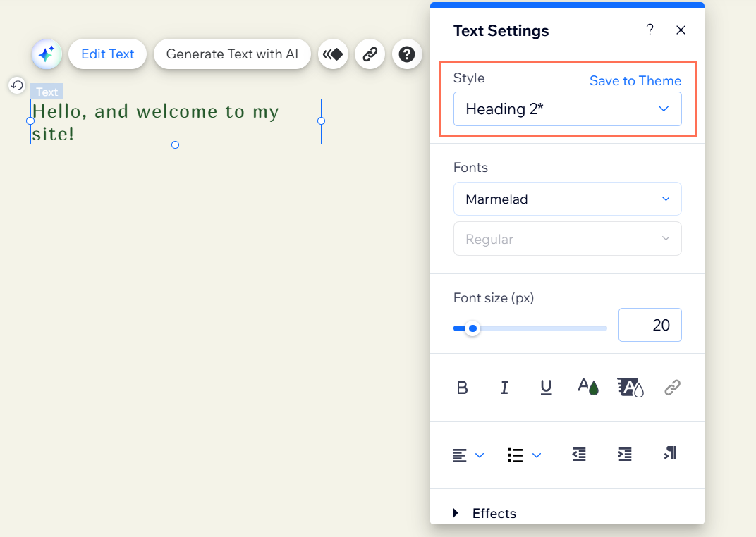Open the Marmelad font dropdown

[x=568, y=199]
